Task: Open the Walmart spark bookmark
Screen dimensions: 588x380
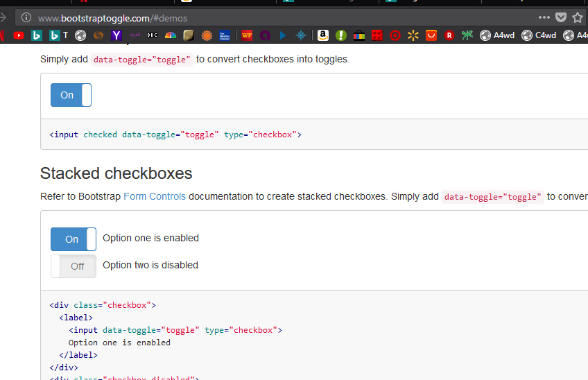Action: click(x=413, y=35)
